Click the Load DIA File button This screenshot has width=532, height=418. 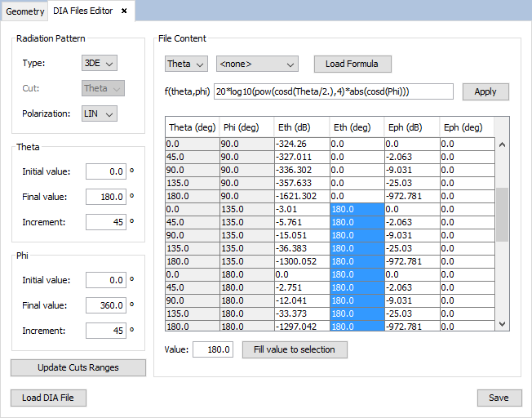[48, 398]
